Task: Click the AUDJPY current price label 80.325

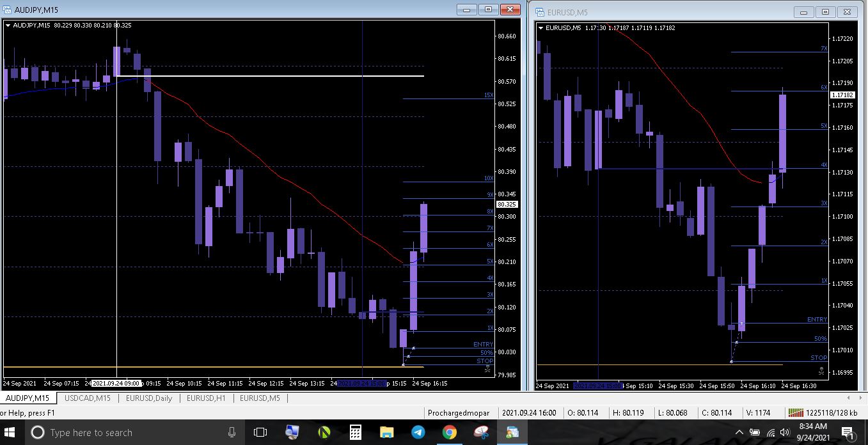Action: (x=507, y=205)
